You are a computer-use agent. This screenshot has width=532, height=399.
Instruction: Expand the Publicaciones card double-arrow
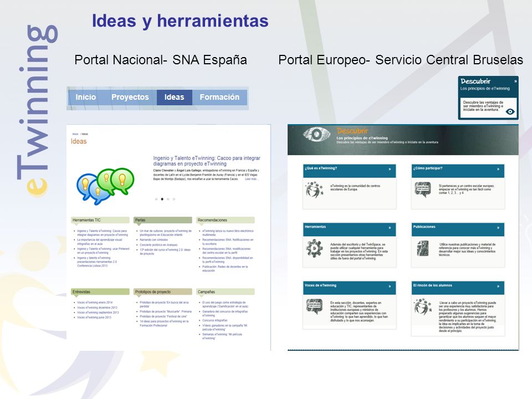pyautogui.click(x=498, y=228)
